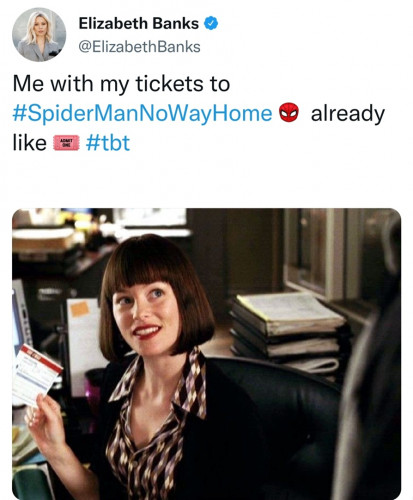Click the stack of books in photo
Screen dimensions: 413x500
[x=287, y=333]
